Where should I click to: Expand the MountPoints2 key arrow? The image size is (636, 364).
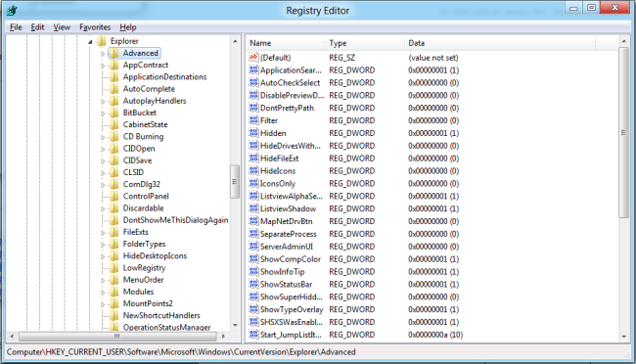pos(103,304)
